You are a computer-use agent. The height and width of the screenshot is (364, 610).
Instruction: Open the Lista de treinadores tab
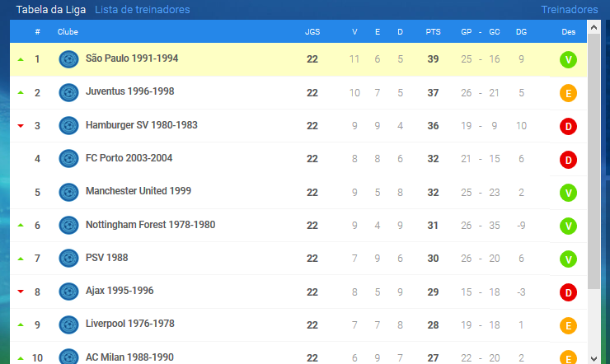(x=143, y=10)
